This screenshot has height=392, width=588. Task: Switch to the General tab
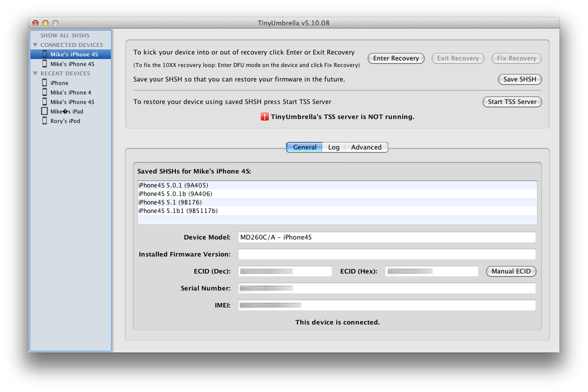click(305, 147)
